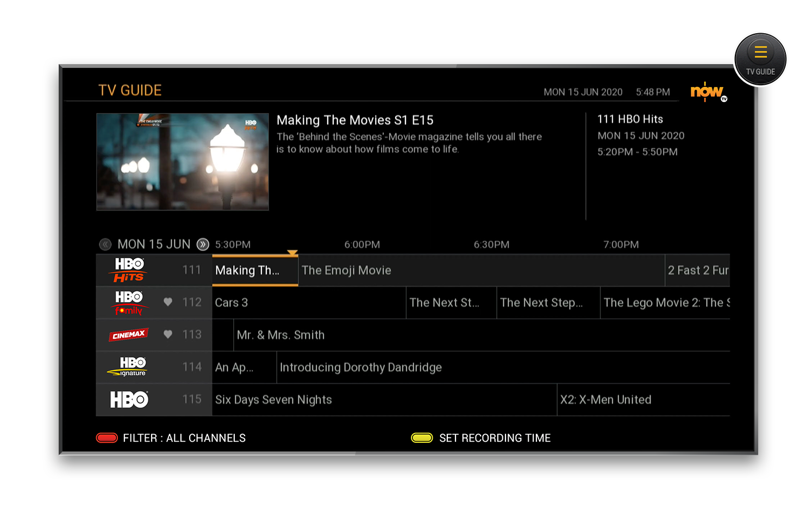Click channel number 115
The width and height of the screenshot is (812, 521).
(192, 399)
